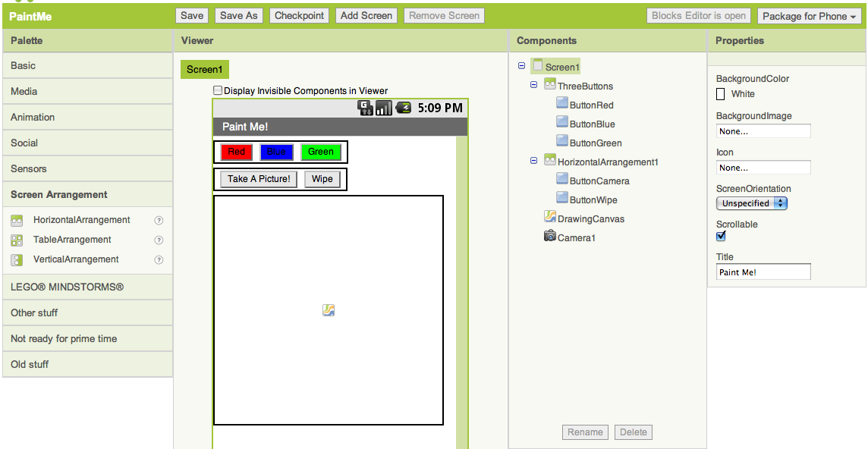Click the ButtonCamera component icon

coord(562,180)
